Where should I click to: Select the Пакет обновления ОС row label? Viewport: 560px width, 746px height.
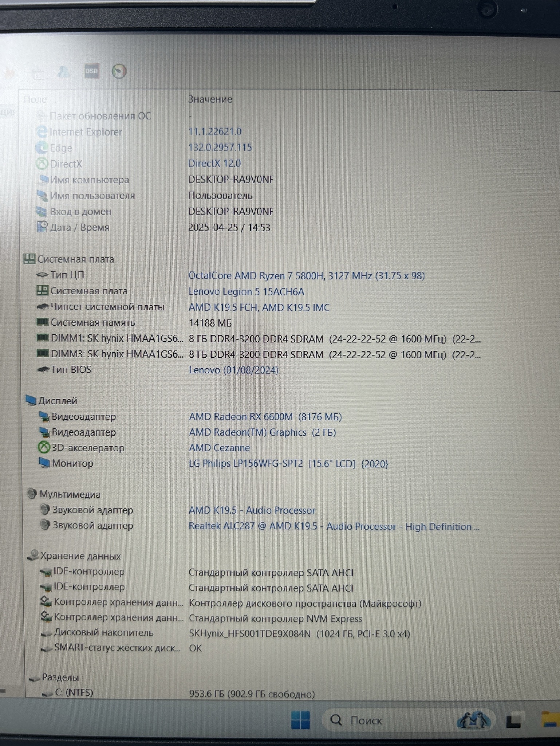click(100, 116)
